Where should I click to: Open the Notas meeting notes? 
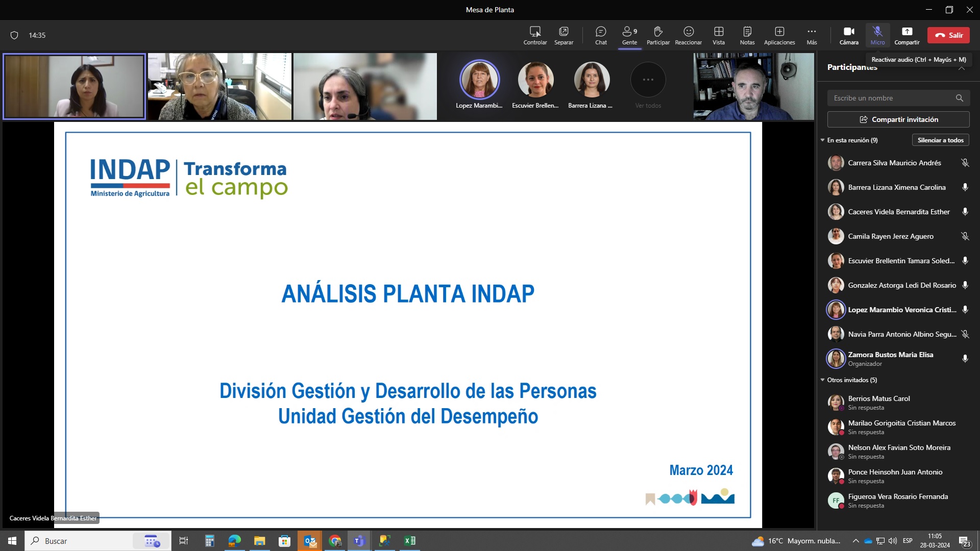(x=747, y=35)
